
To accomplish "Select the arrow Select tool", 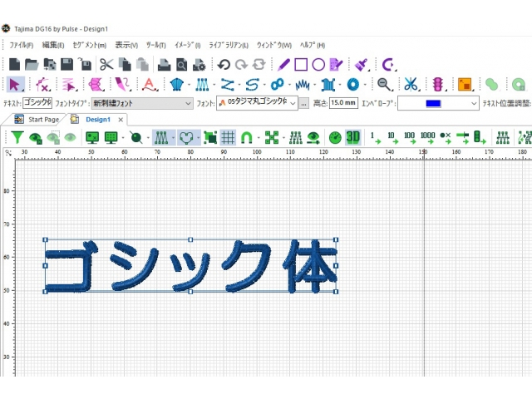I will [15, 85].
